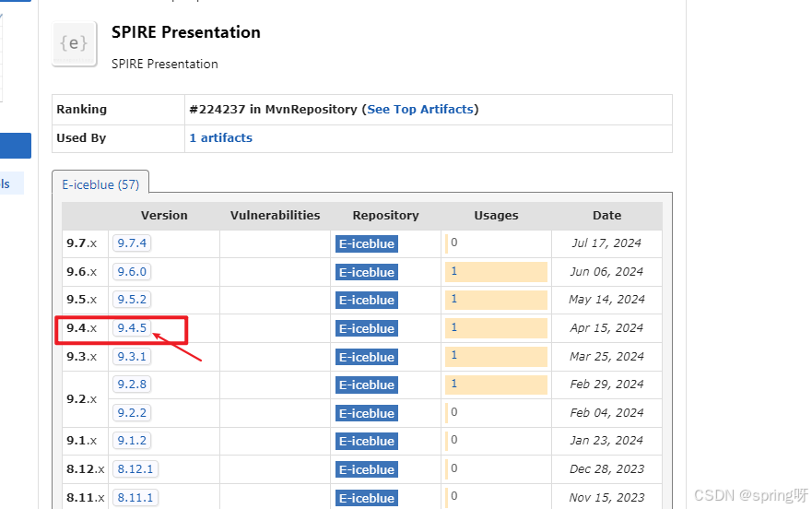Image resolution: width=812 pixels, height=509 pixels.
Task: Click the ranking value #224237 in MvnRepository
Action: tap(273, 110)
